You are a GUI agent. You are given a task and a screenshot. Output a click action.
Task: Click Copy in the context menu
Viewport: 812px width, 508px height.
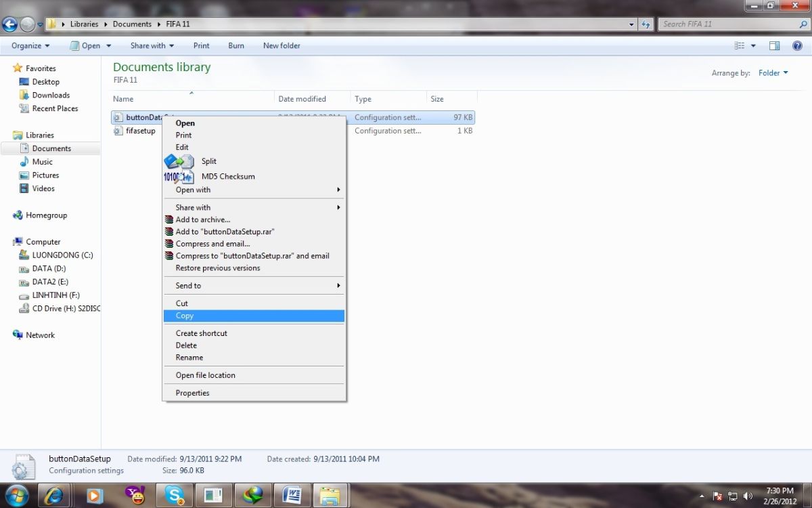click(185, 316)
